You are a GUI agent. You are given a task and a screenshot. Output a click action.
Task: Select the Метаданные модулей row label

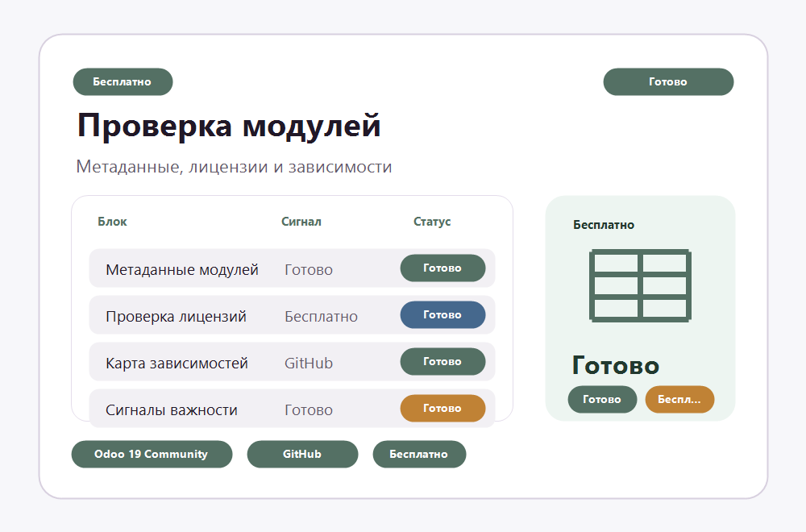182,270
